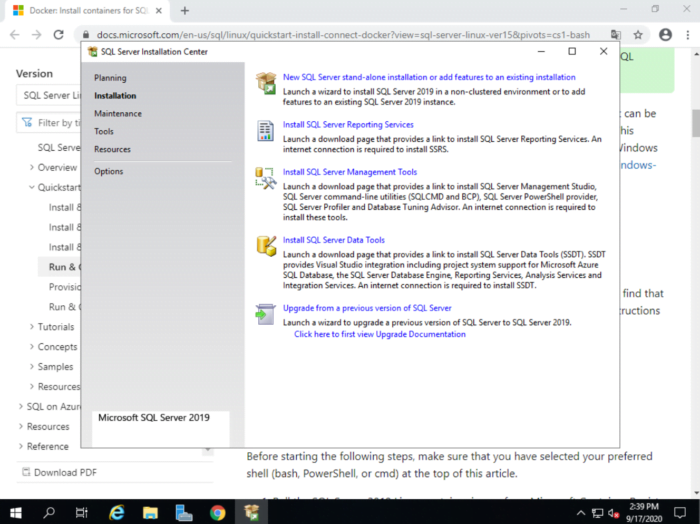Open taskbar search magnifier
The height and width of the screenshot is (524, 700).
[49, 512]
